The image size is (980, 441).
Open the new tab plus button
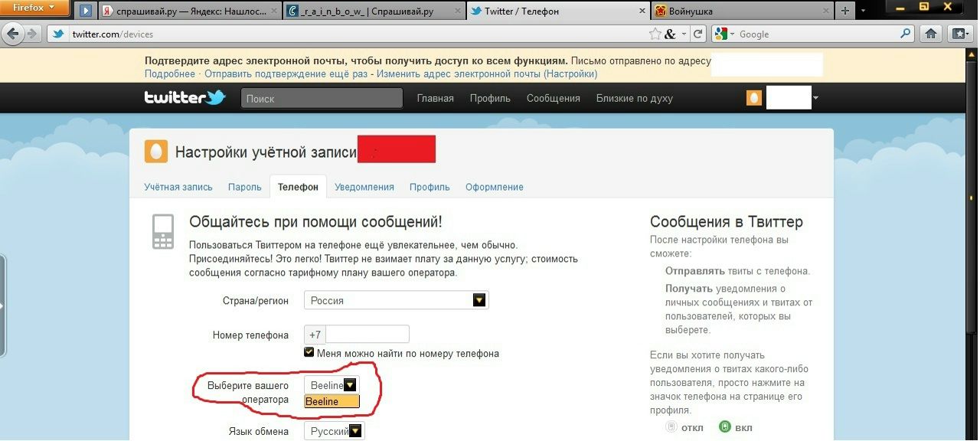pyautogui.click(x=844, y=11)
